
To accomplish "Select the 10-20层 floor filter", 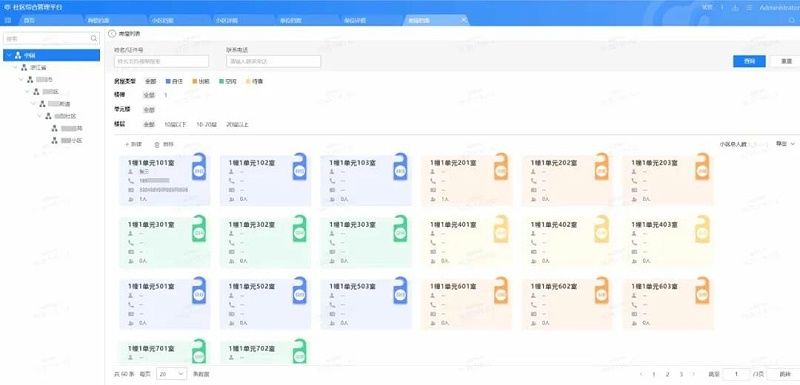I will pyautogui.click(x=207, y=124).
